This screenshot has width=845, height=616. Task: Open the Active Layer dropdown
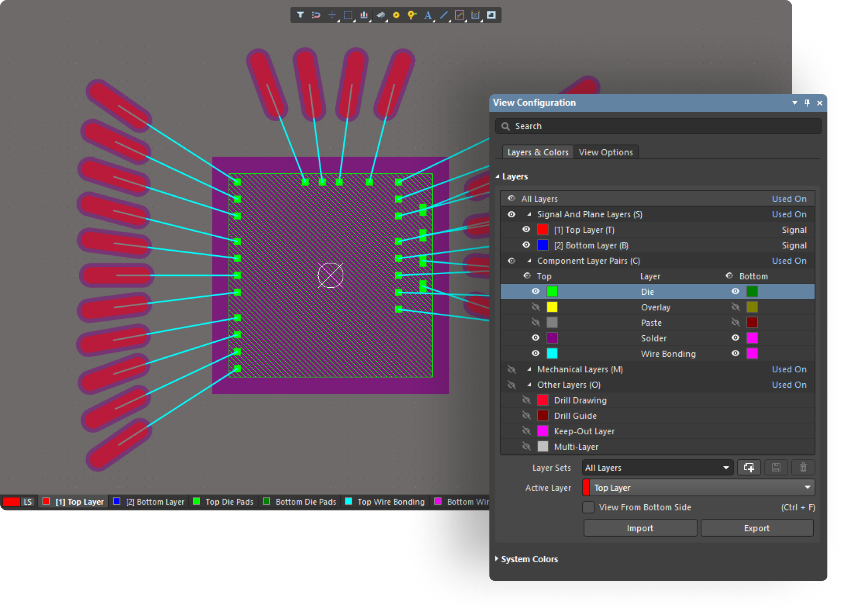click(x=699, y=488)
